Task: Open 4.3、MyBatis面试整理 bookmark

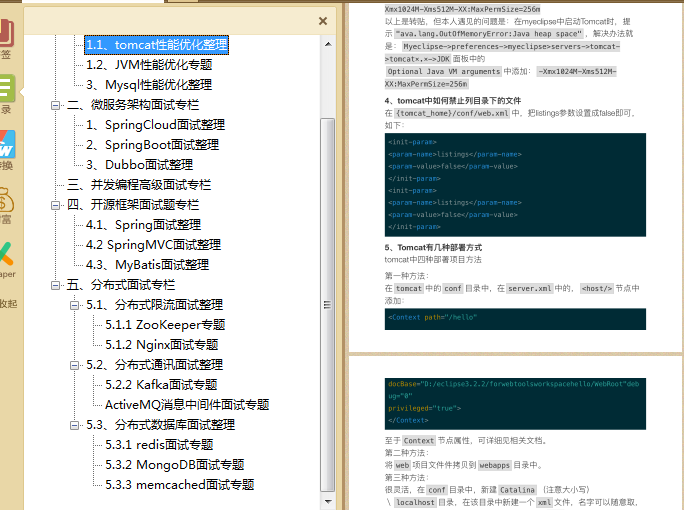Action: pos(147,265)
